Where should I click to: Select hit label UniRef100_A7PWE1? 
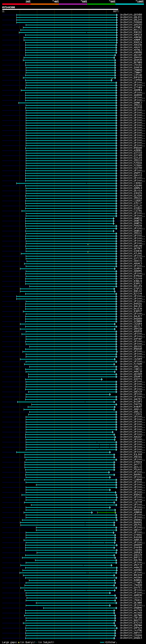131,27
